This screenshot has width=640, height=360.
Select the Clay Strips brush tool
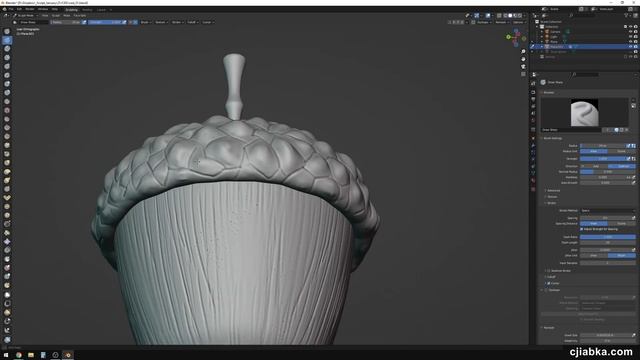[7, 58]
